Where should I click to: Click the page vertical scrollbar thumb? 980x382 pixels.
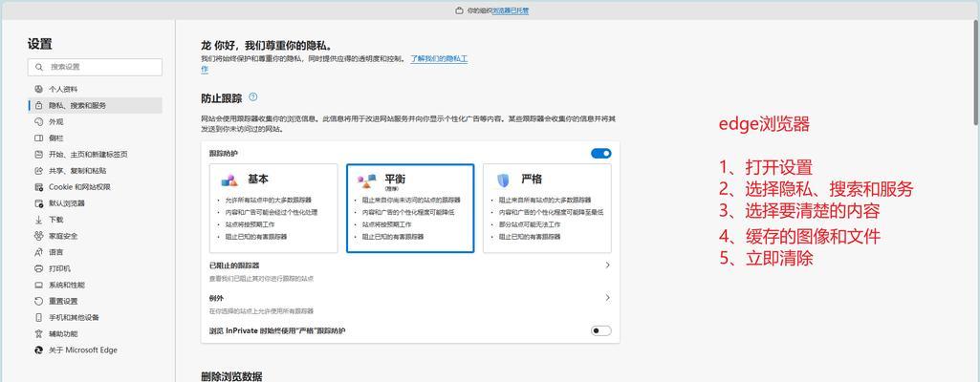[975, 73]
